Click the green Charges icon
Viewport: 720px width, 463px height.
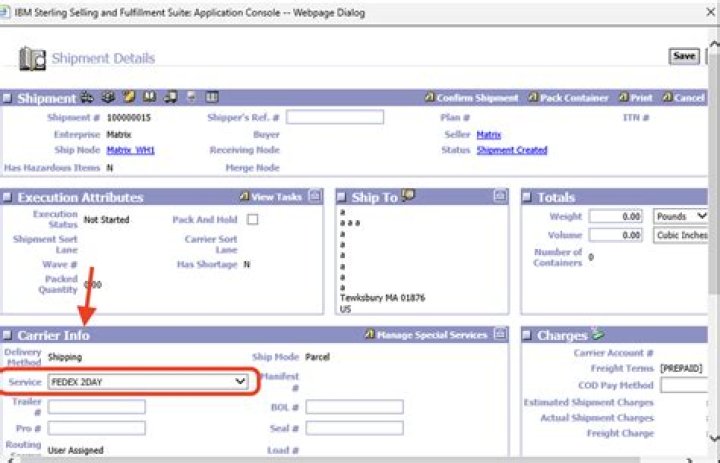597,333
